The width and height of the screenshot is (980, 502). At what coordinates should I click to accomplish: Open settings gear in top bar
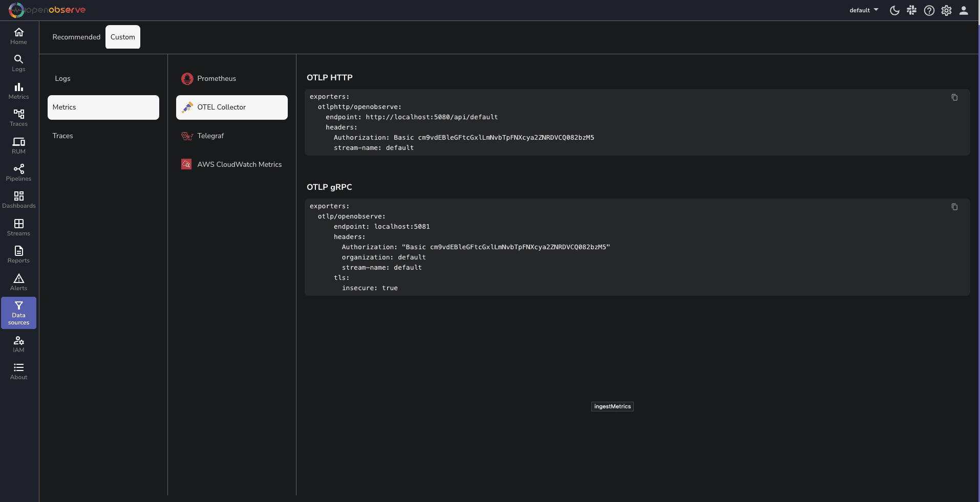946,10
